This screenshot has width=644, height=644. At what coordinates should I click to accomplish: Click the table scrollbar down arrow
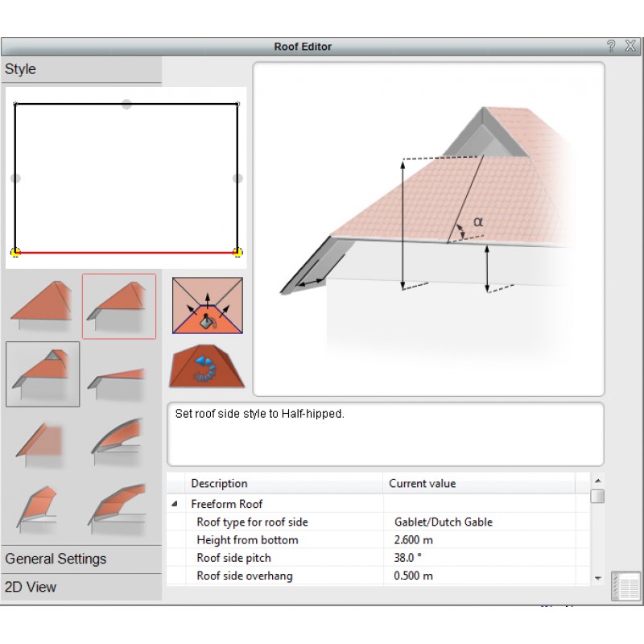tap(597, 576)
